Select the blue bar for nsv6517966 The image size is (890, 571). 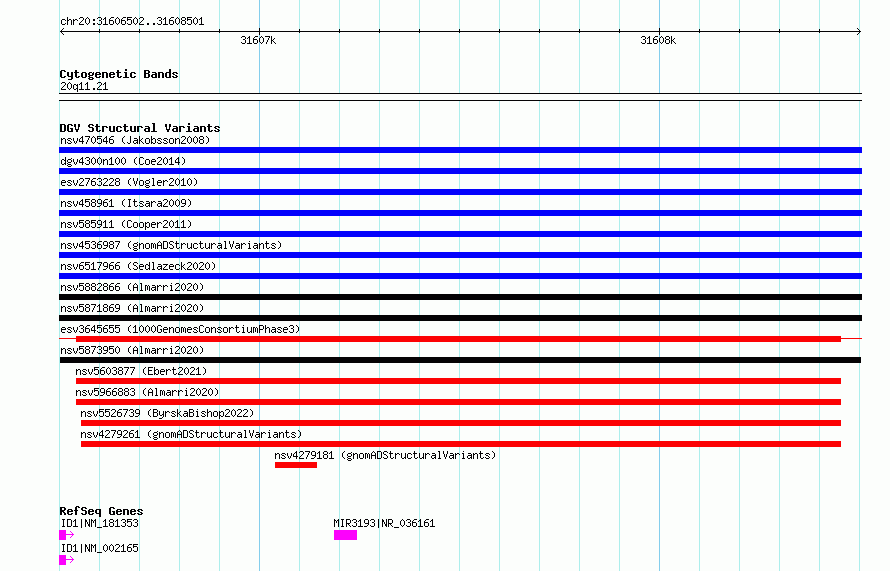coord(460,276)
